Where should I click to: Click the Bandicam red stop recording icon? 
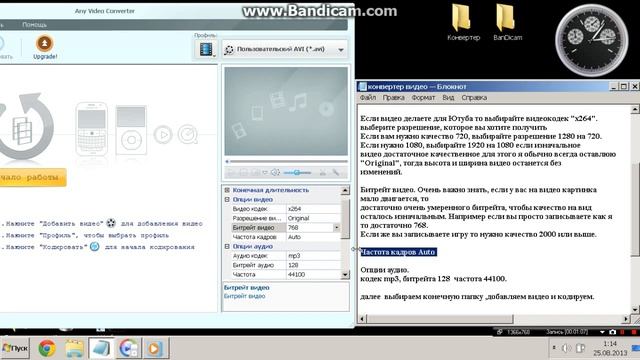click(x=635, y=332)
